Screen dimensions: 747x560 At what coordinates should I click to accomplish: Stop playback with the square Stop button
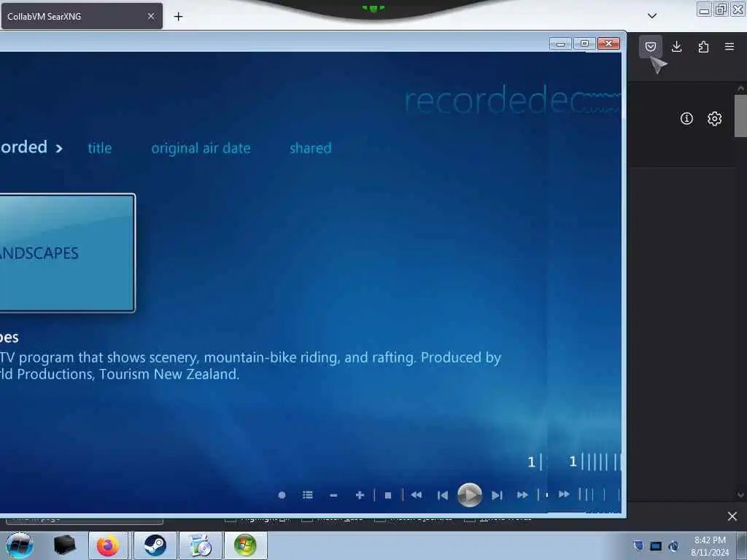coord(388,495)
